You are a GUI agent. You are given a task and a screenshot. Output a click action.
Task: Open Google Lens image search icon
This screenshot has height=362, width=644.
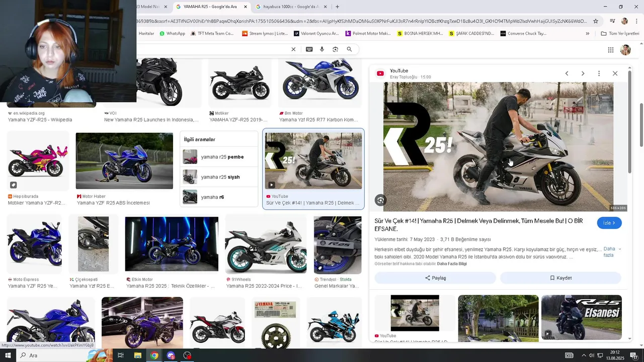[335, 49]
